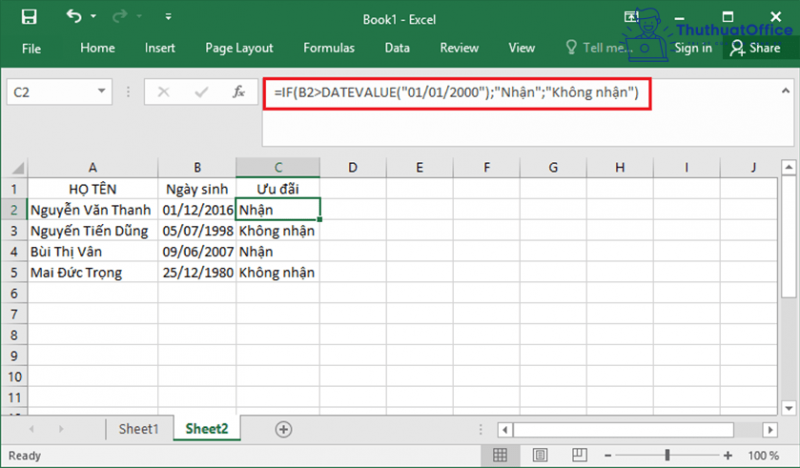The image size is (800, 468).
Task: Click horizontal scrollbar left arrow
Action: tap(505, 430)
